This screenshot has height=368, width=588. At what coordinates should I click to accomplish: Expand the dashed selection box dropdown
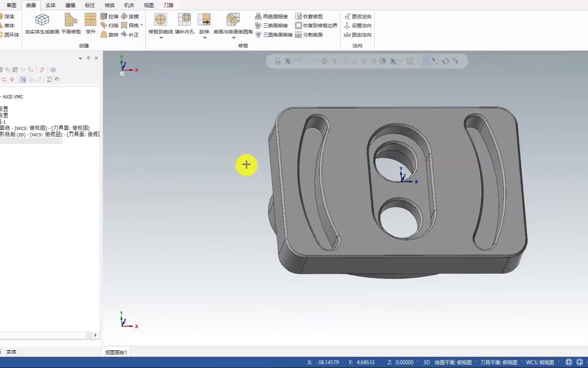coord(419,61)
